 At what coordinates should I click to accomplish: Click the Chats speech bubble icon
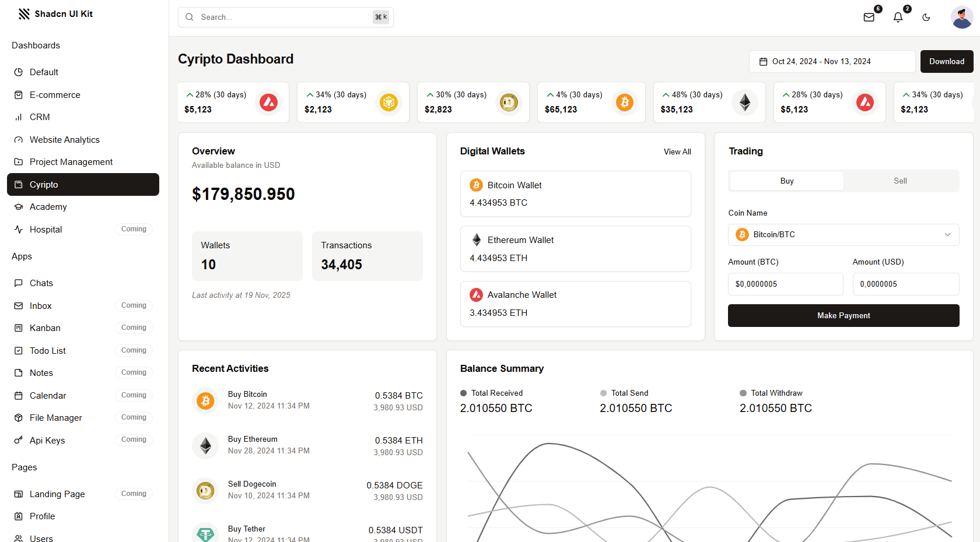(x=19, y=283)
